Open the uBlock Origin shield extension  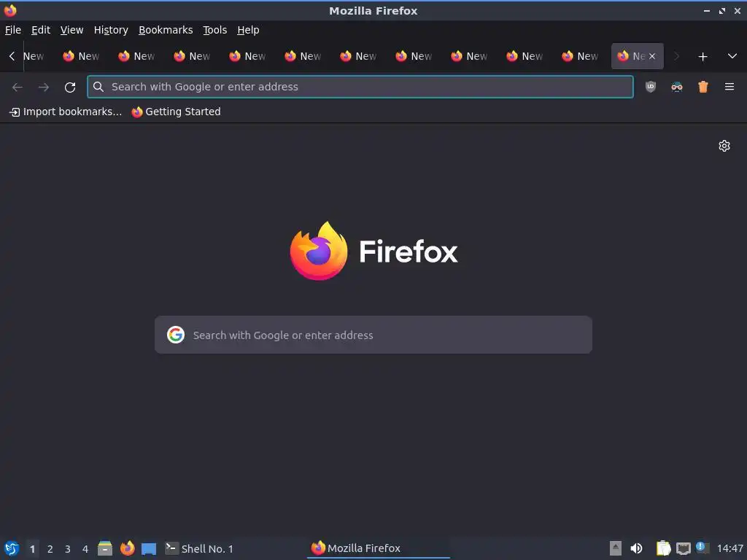(x=650, y=87)
